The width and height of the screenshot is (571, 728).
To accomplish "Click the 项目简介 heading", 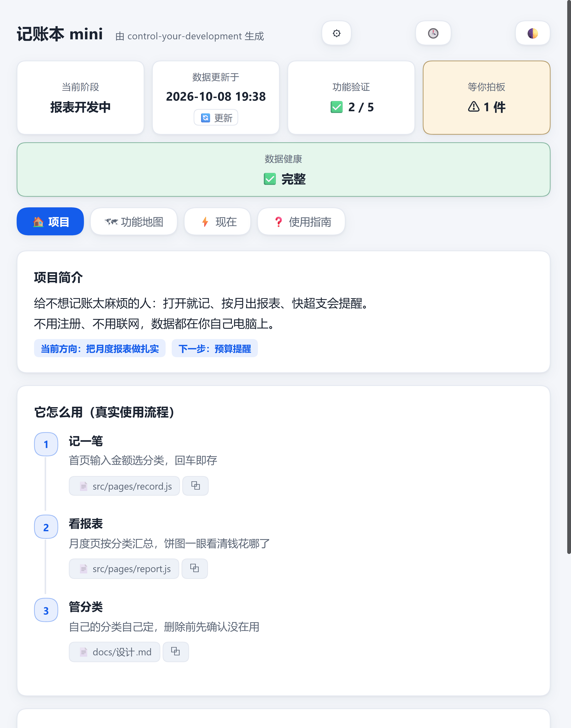I will [x=58, y=277].
